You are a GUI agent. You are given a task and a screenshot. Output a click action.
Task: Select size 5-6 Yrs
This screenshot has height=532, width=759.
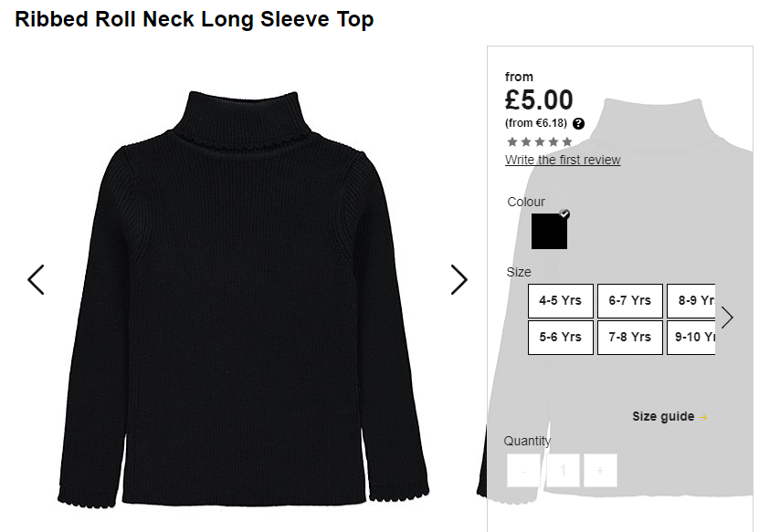[x=561, y=337]
